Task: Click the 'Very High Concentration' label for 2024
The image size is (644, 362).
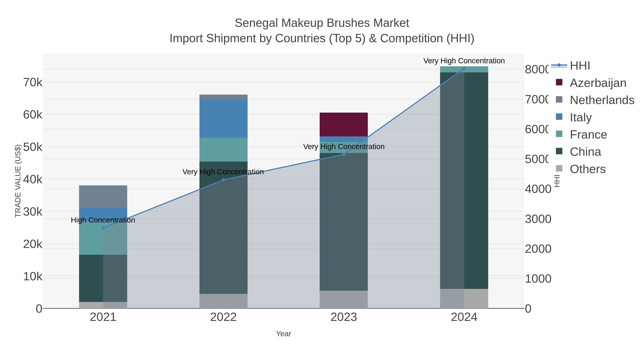Action: click(464, 61)
